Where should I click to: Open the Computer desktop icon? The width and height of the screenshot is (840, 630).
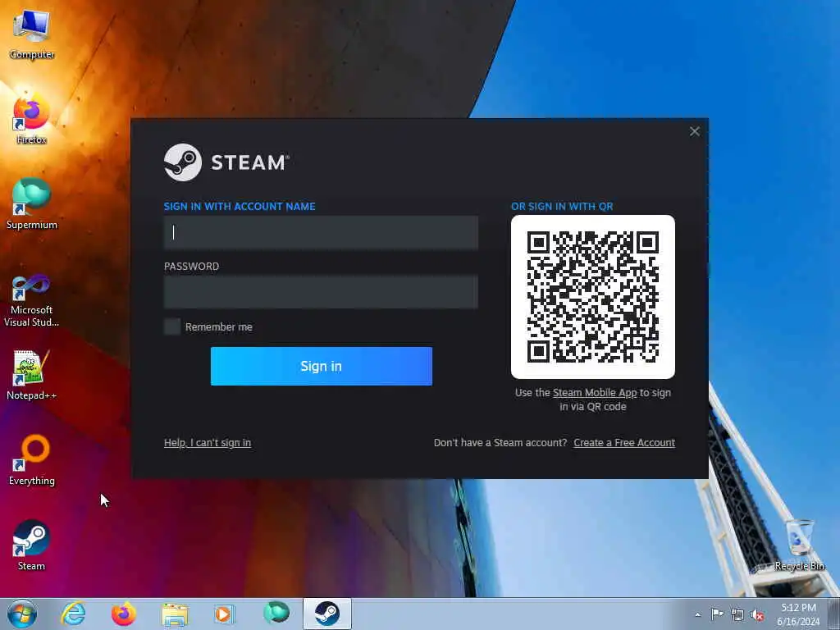pos(32,34)
